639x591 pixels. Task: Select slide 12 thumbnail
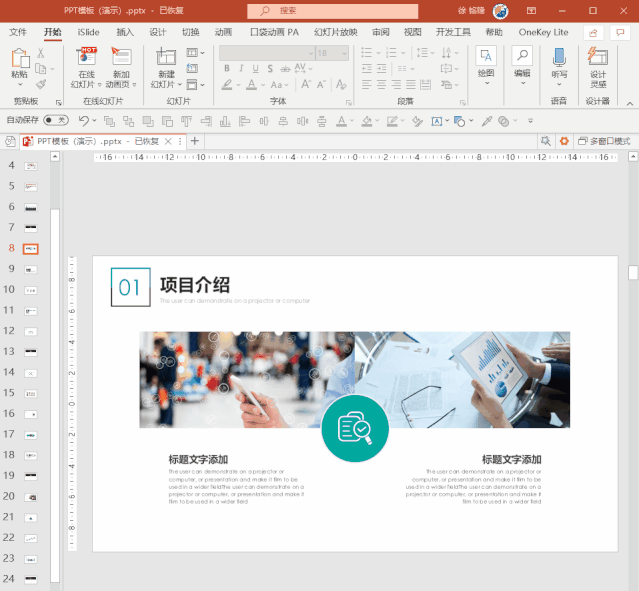(31, 331)
